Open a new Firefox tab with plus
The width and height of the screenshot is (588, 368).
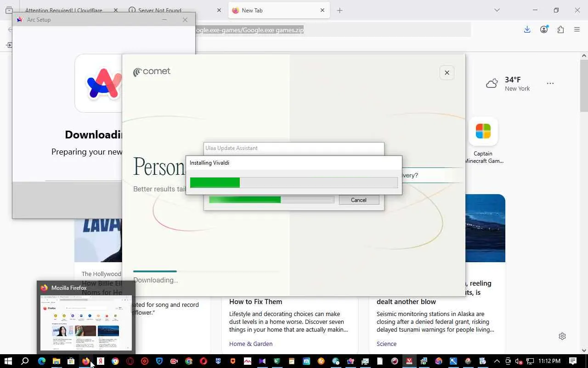pyautogui.click(x=340, y=10)
